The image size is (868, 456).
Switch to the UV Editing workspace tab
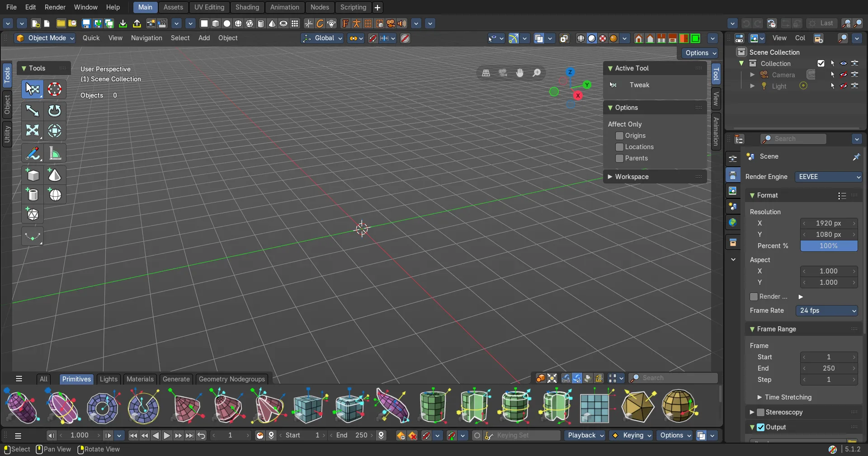pos(209,7)
